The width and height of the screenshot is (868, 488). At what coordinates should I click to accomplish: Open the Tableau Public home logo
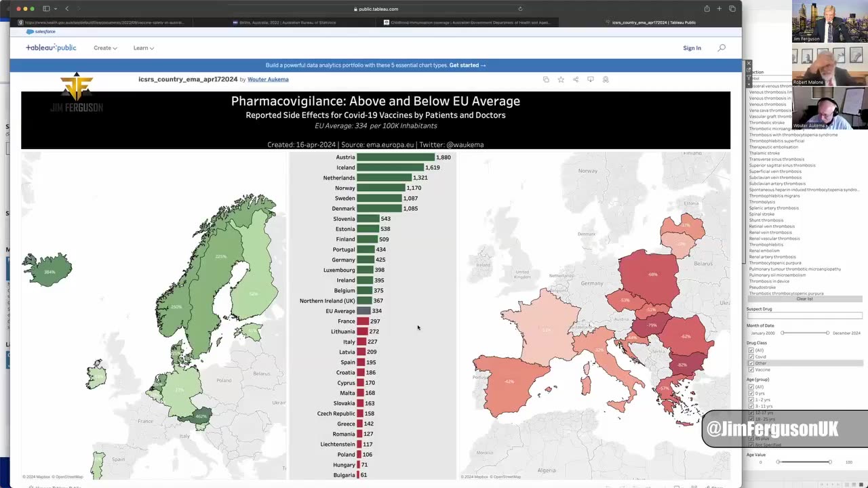pos(51,48)
